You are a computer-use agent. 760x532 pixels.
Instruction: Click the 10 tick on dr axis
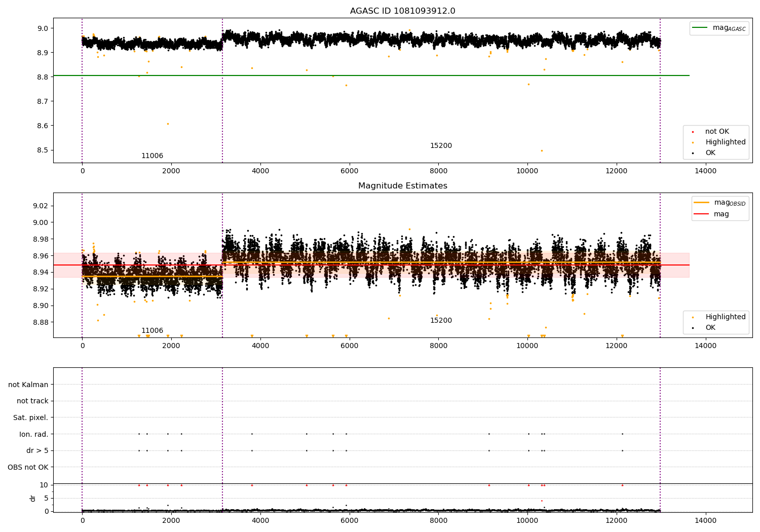pyautogui.click(x=44, y=485)
